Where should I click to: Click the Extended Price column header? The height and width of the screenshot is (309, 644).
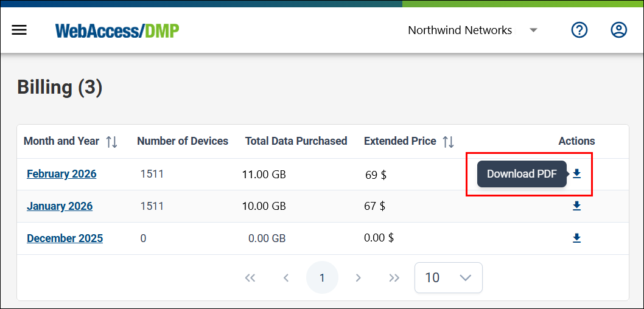point(400,141)
